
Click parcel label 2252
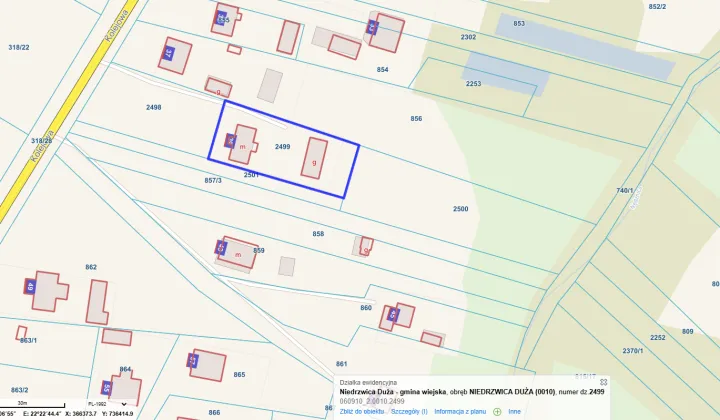coord(658,338)
